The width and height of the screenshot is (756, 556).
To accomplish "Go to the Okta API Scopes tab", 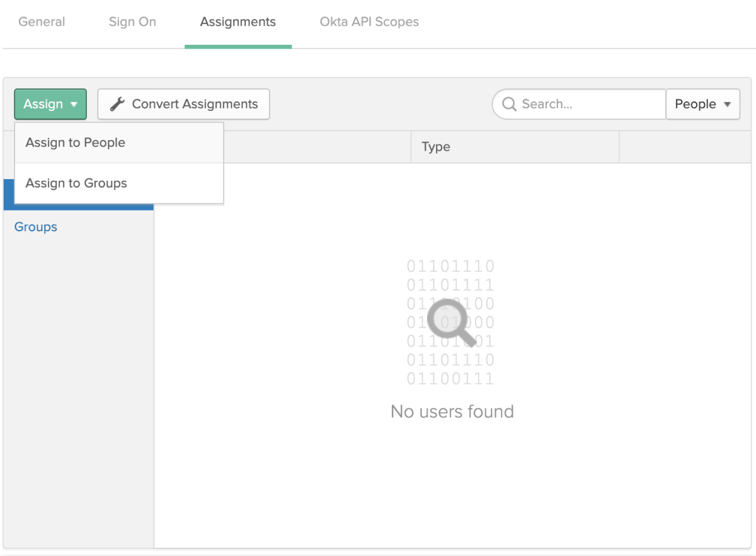I will coord(369,22).
